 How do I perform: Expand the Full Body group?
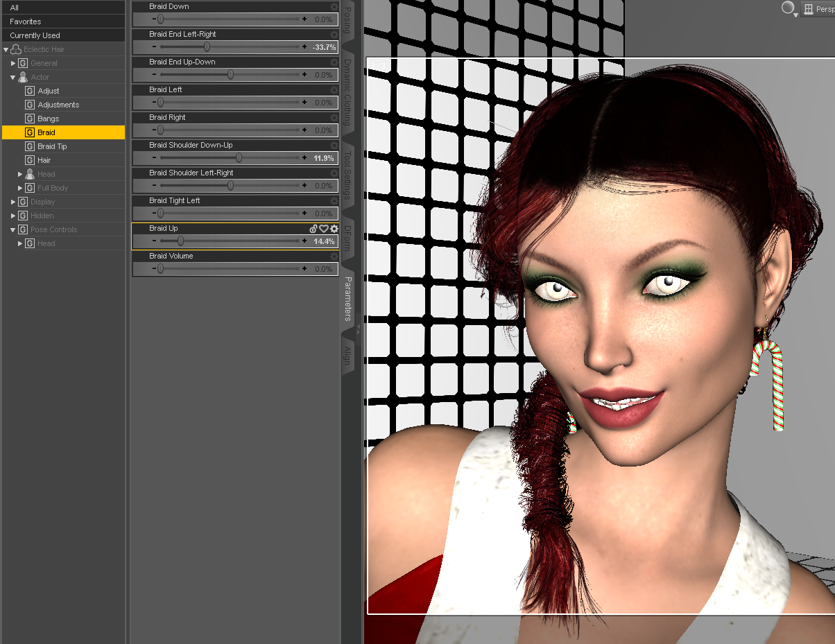coord(20,188)
